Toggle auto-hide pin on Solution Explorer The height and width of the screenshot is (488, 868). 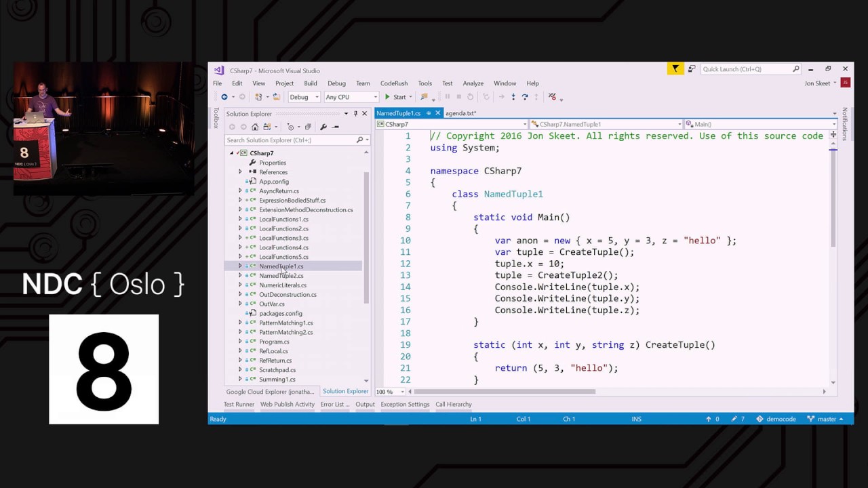pyautogui.click(x=355, y=113)
